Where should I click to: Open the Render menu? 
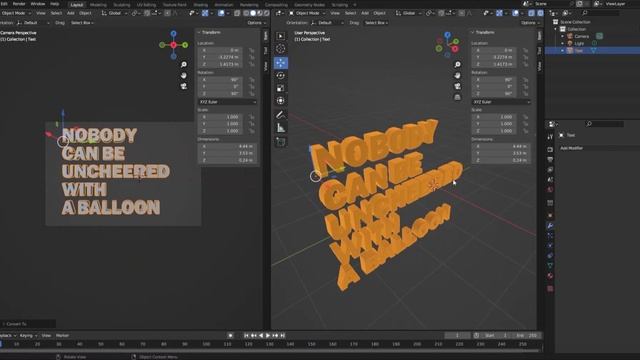(x=19, y=4)
